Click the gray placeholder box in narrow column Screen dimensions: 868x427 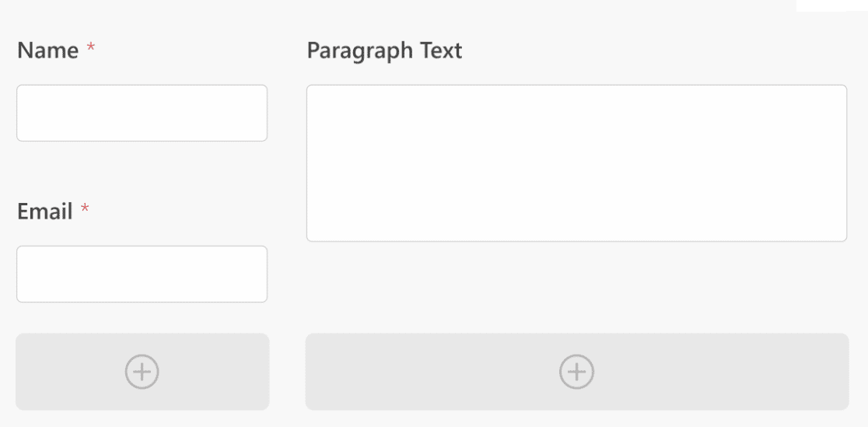tap(142, 372)
